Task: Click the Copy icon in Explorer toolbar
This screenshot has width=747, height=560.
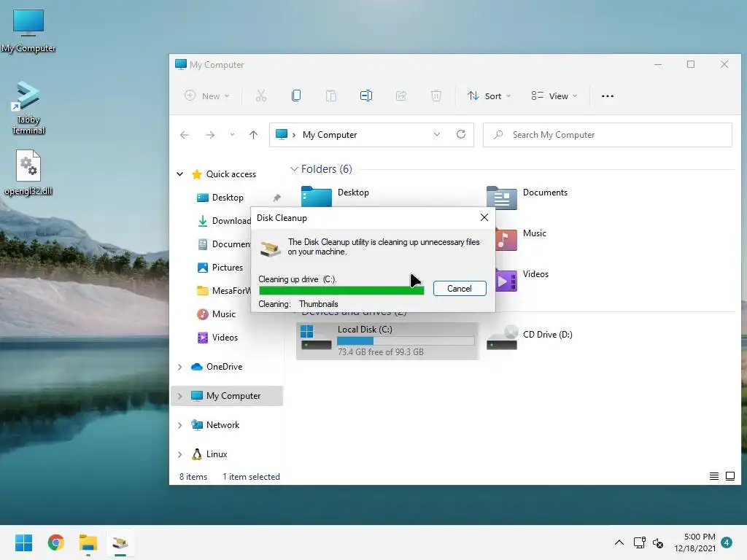Action: pyautogui.click(x=296, y=96)
